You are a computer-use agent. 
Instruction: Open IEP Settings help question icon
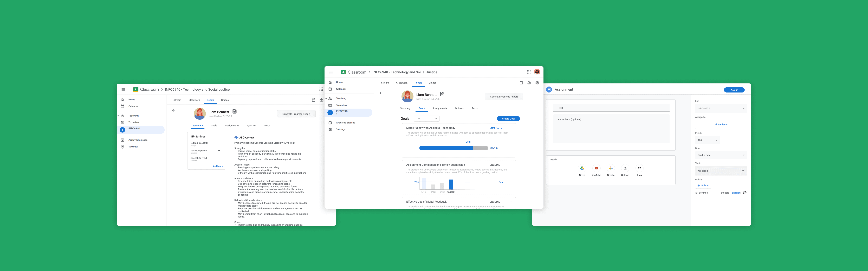click(745, 193)
